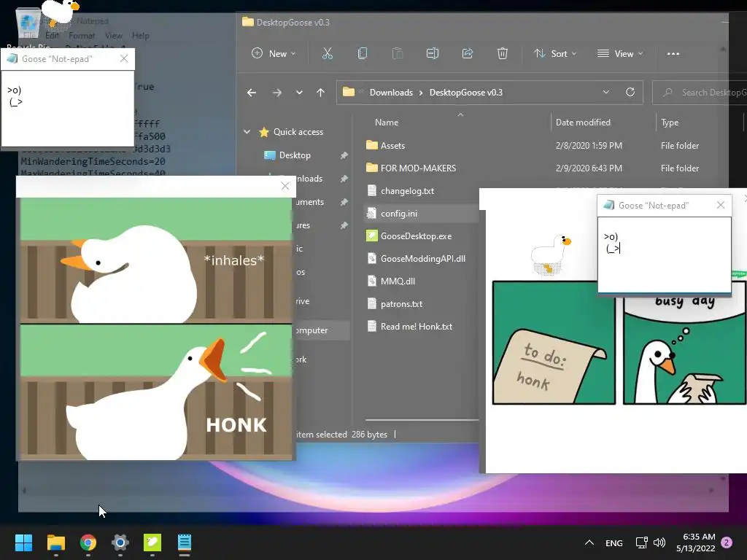Click DesktopGoose v0.3 in the breadcrumb
747x560 pixels.
tap(466, 93)
